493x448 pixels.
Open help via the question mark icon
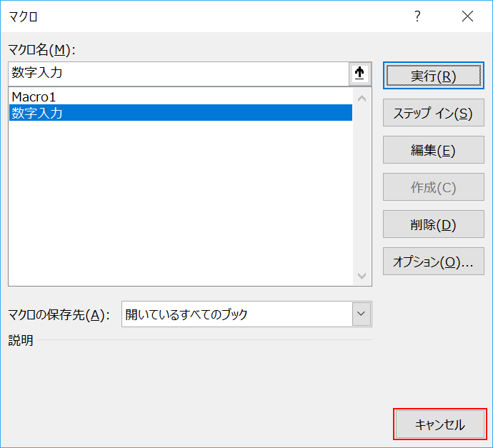click(x=417, y=16)
